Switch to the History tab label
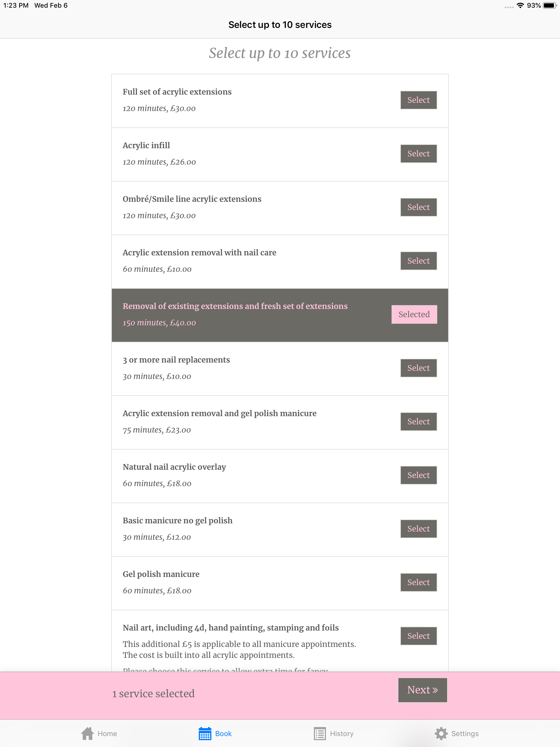 tap(342, 734)
